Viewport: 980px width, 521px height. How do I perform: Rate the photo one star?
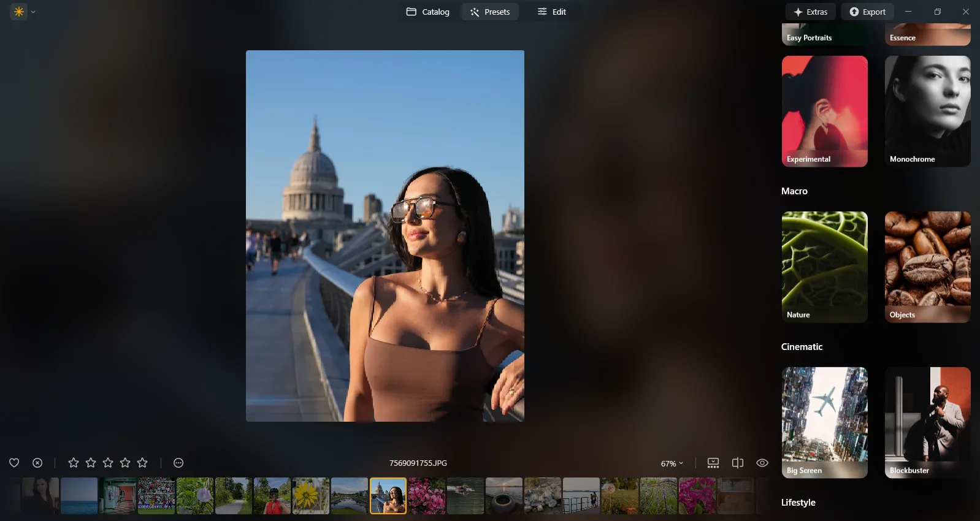[x=74, y=463]
